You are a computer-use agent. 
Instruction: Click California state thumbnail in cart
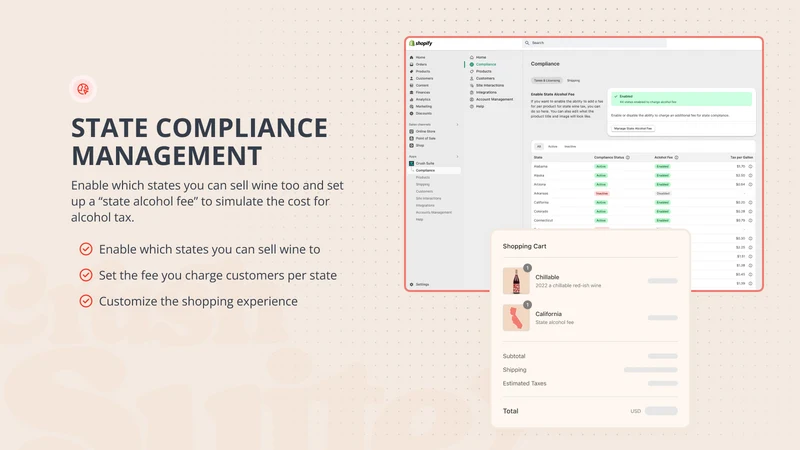coord(516,318)
